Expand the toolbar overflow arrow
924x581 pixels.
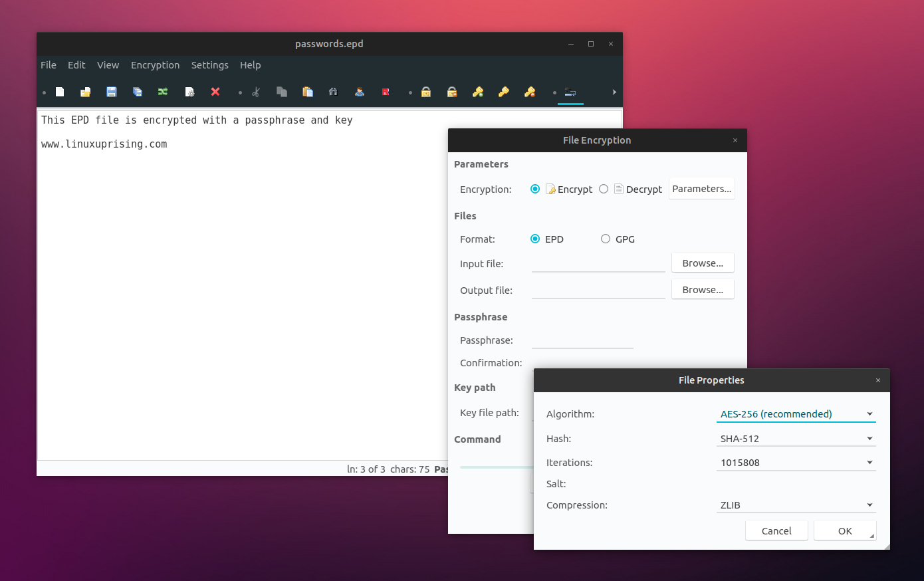(614, 92)
